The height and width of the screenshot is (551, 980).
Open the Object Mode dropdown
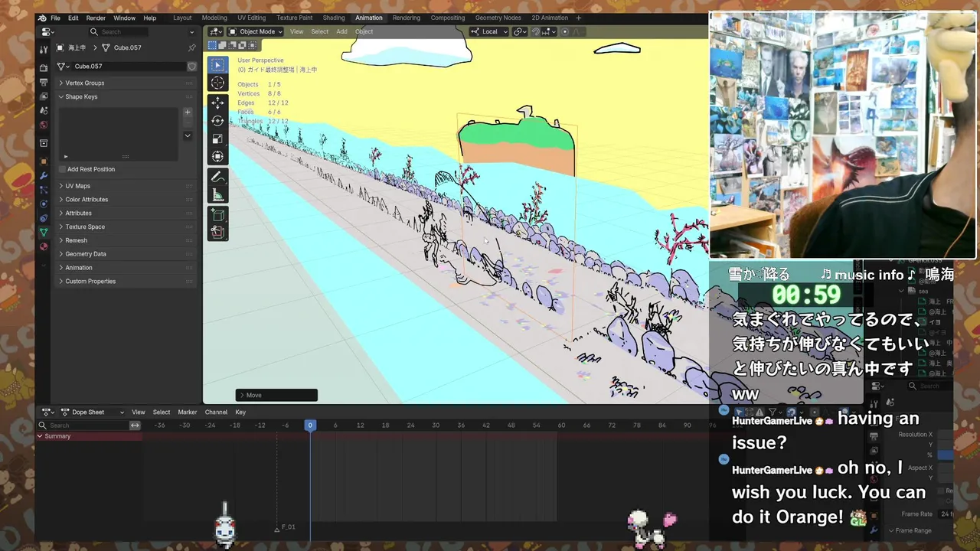256,31
